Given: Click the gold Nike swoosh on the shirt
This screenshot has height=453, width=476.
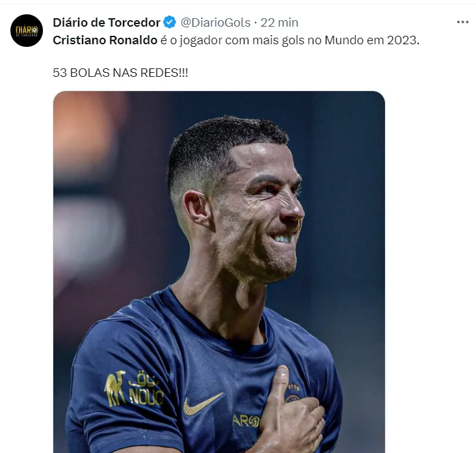Looking at the screenshot, I should (203, 404).
